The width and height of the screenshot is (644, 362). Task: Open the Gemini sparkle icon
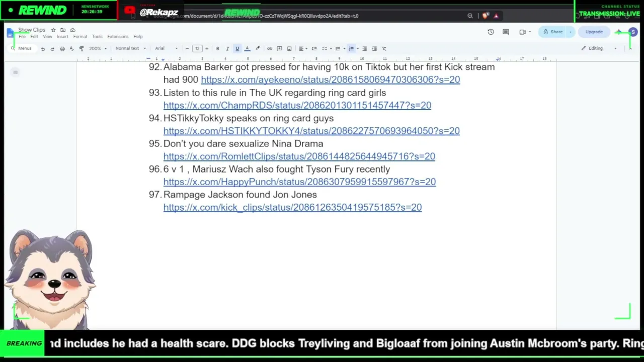click(x=619, y=32)
